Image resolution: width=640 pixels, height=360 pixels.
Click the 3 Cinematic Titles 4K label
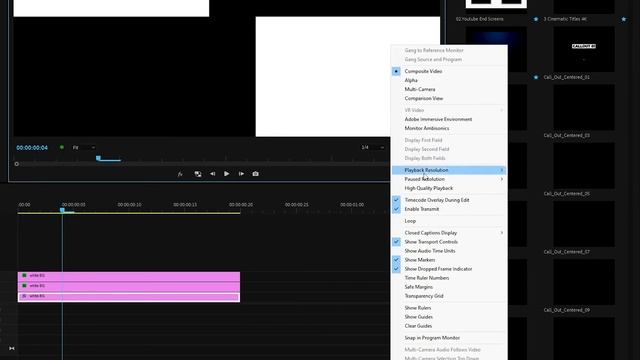[565, 19]
